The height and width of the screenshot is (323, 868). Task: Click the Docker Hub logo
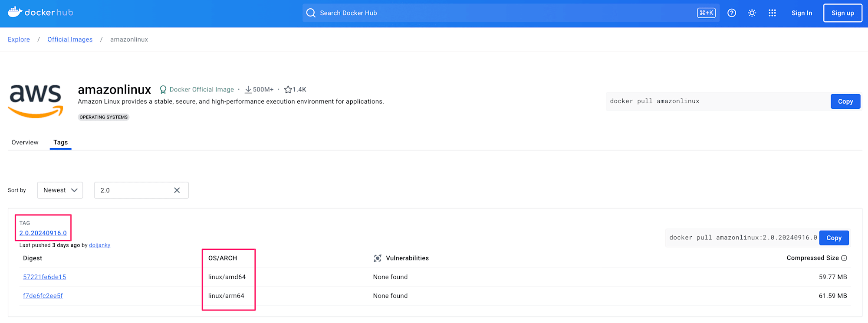click(x=40, y=12)
